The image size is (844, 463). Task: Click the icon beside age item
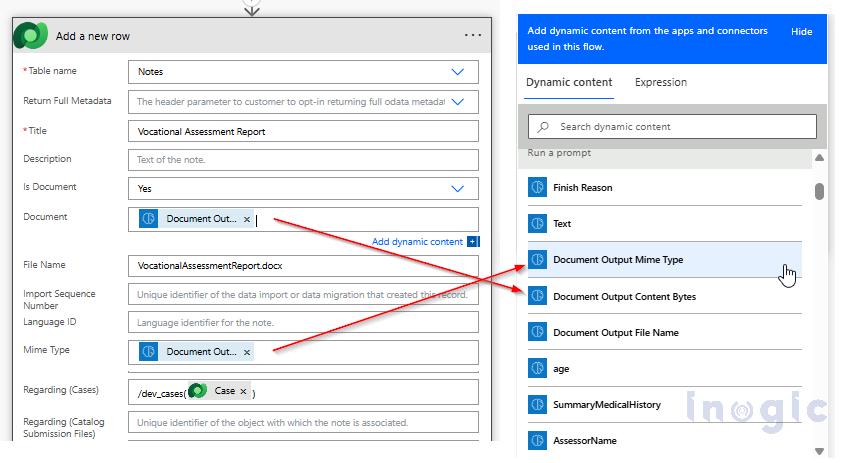537,368
